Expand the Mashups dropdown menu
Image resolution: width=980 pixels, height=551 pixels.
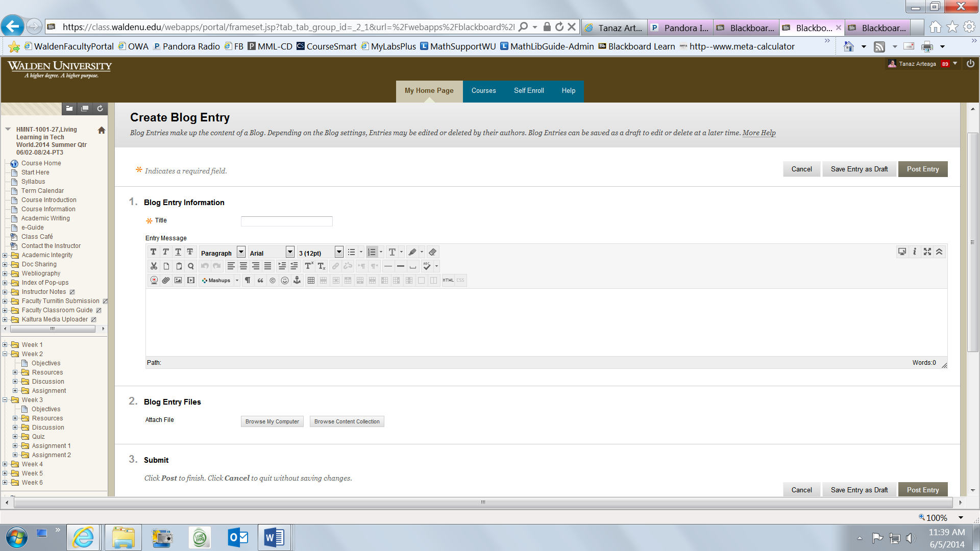coord(237,281)
